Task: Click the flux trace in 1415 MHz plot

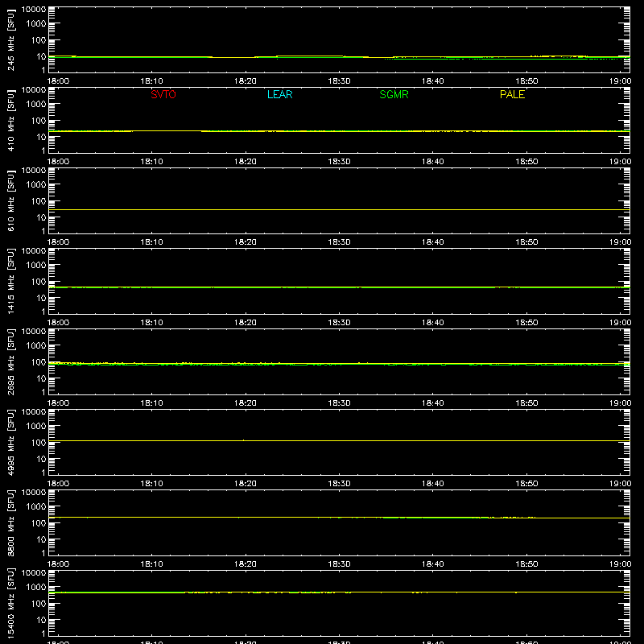Action: pos(339,287)
